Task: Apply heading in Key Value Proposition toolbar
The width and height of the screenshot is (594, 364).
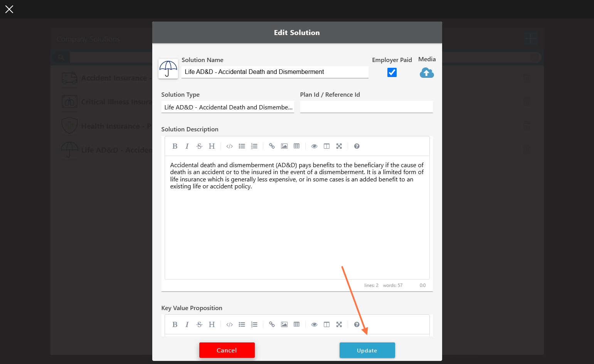Action: 212,324
